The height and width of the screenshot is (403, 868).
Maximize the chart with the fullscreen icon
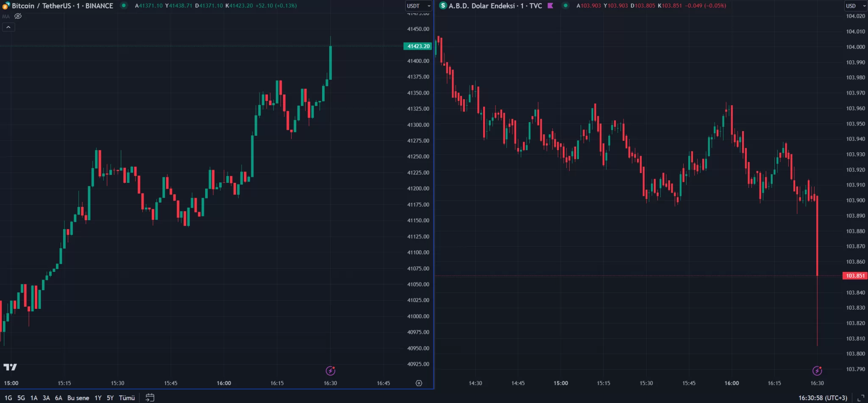click(860, 398)
